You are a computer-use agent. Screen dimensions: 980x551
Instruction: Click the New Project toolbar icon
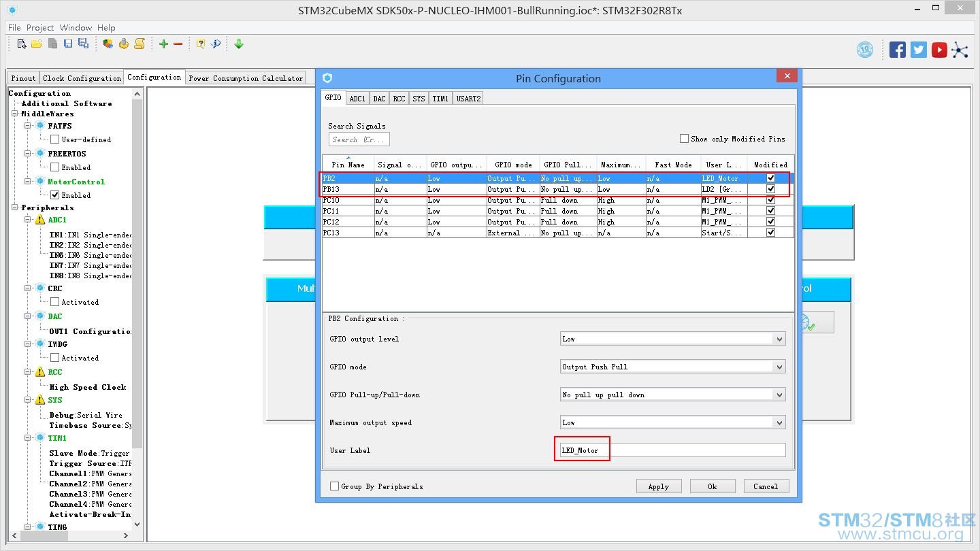pos(22,44)
